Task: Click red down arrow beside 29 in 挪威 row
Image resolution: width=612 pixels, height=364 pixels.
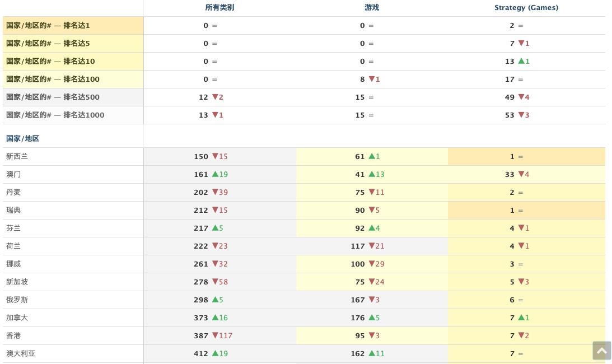Action: click(372, 264)
